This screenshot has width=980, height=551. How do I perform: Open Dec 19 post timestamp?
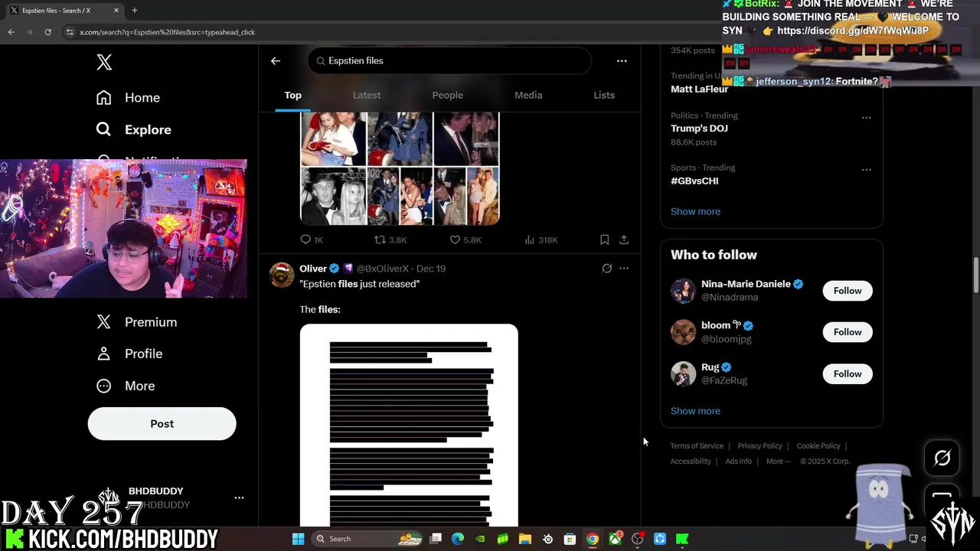(431, 269)
